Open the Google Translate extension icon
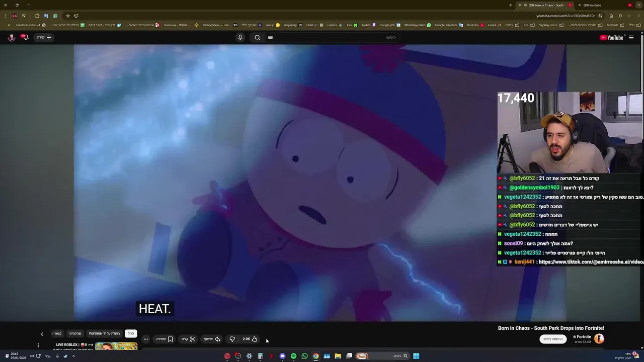Image resolution: width=644 pixels, height=362 pixels. 46,16
